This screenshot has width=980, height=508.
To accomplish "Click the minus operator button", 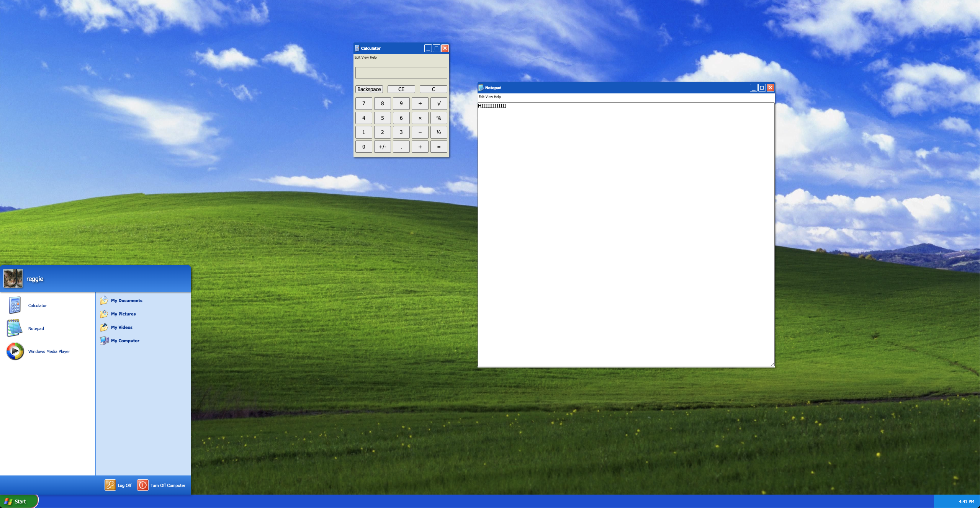I will click(x=420, y=132).
